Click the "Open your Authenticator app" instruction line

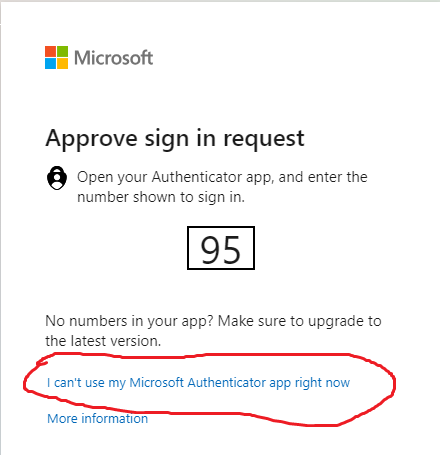pyautogui.click(x=222, y=177)
